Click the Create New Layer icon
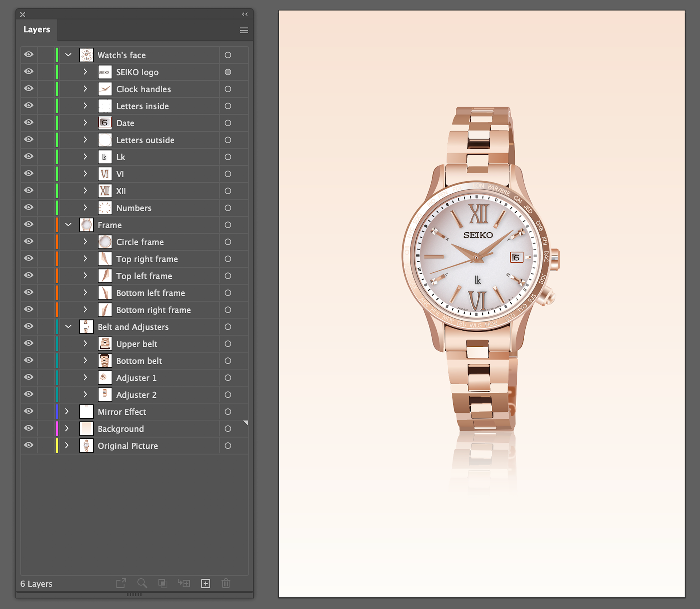 coord(206,583)
